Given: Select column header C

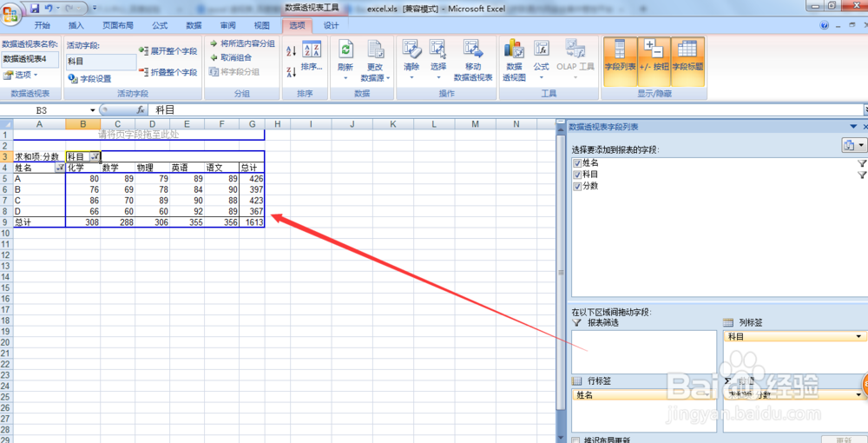Looking at the screenshot, I should [x=118, y=124].
